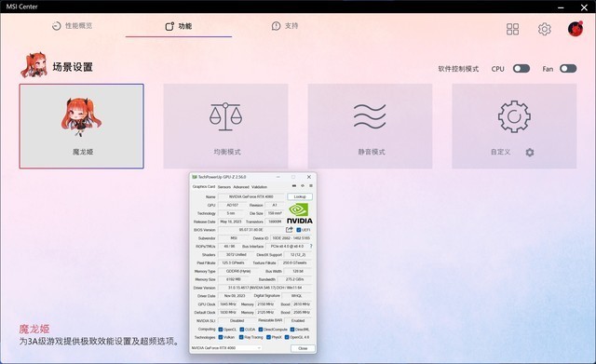Toggle the OpenGL 4.6 checkbox
This screenshot has width=596, height=364.
tap(287, 337)
